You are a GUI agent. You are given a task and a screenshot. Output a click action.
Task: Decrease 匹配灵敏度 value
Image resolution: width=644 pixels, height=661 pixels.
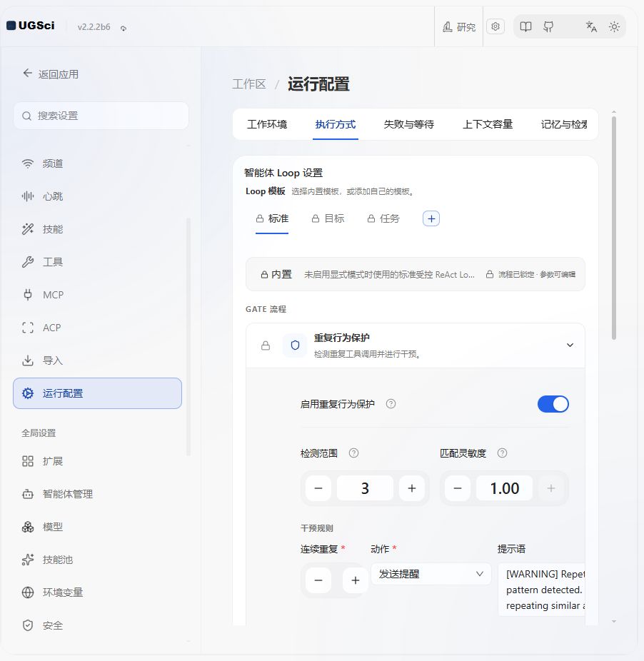[458, 488]
